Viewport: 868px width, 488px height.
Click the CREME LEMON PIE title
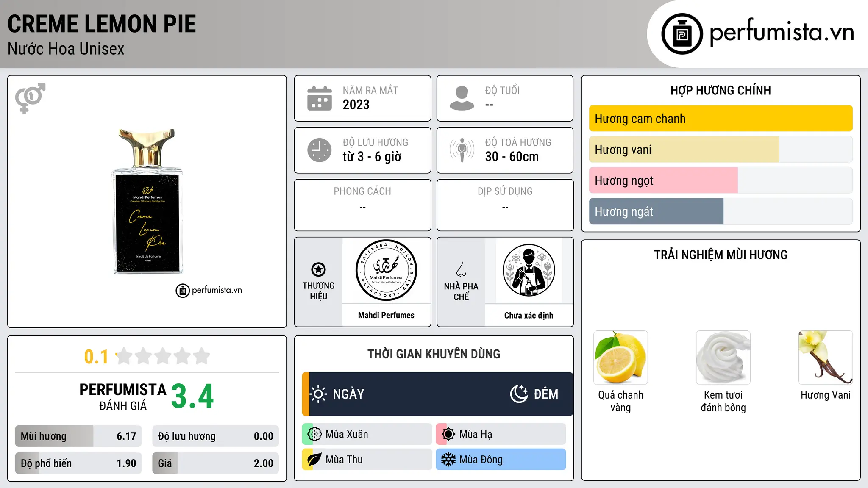coord(102,24)
